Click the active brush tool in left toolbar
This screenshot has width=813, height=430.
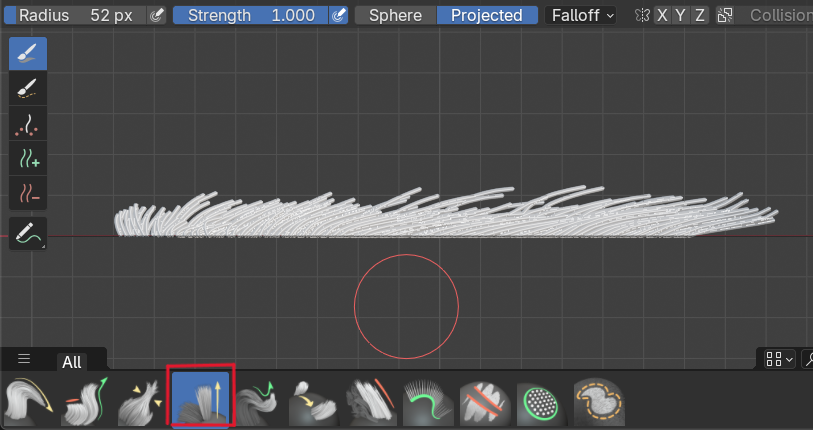28,54
